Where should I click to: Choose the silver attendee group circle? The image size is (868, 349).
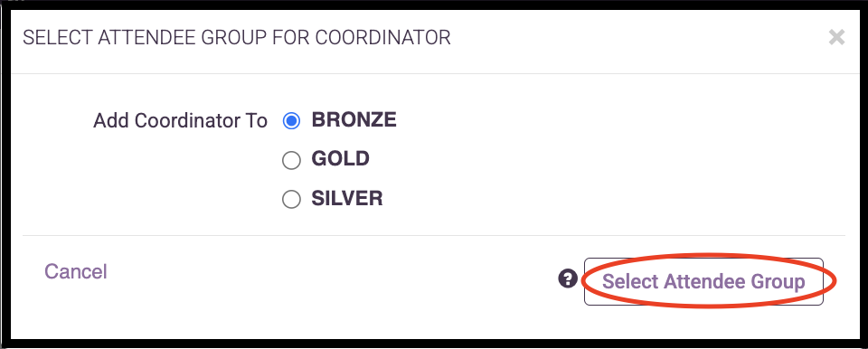(291, 200)
